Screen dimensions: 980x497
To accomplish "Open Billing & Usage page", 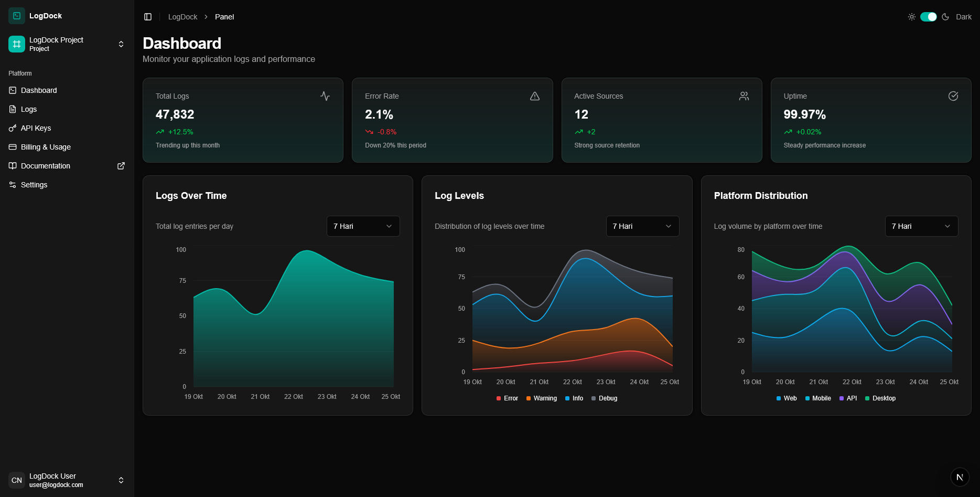I will pos(46,147).
